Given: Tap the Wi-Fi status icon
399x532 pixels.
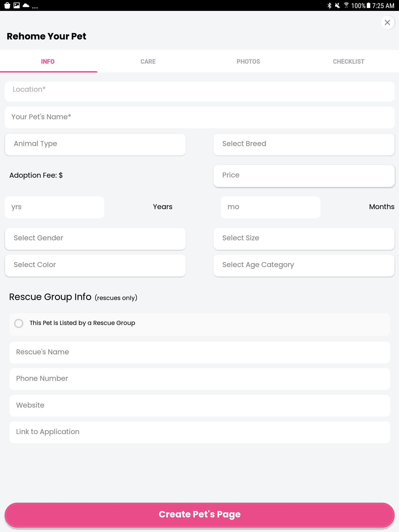Looking at the screenshot, I should coord(346,5).
